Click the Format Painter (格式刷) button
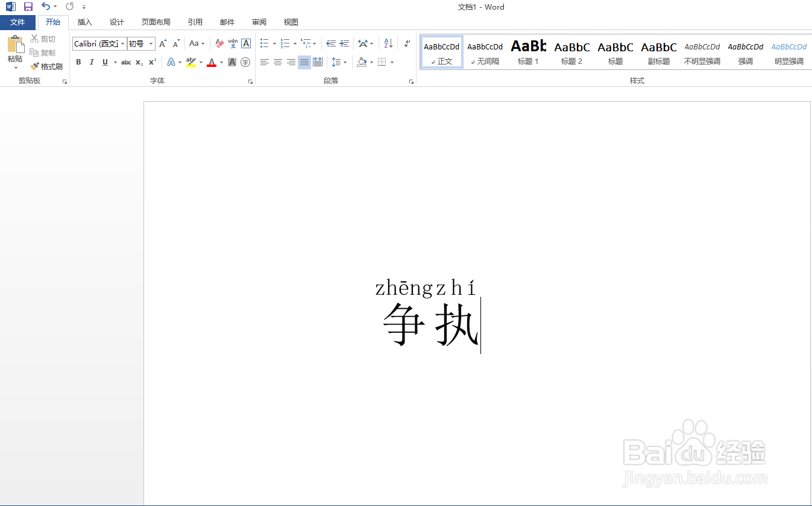Viewport: 812px width, 506px height. click(x=46, y=67)
